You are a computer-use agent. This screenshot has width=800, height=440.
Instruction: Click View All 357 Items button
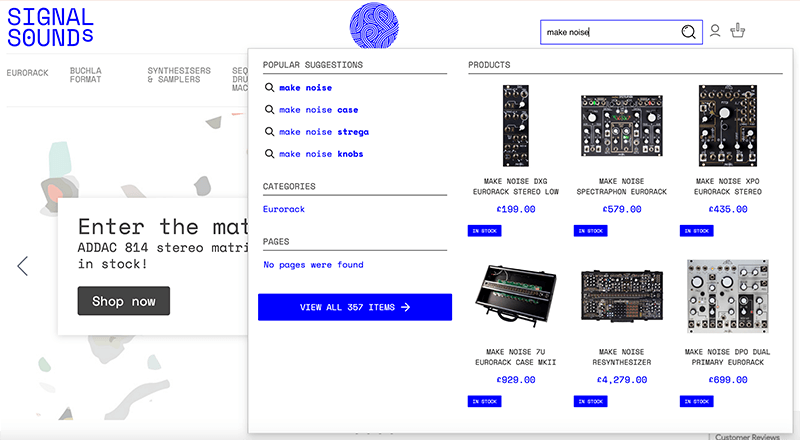pyautogui.click(x=355, y=307)
